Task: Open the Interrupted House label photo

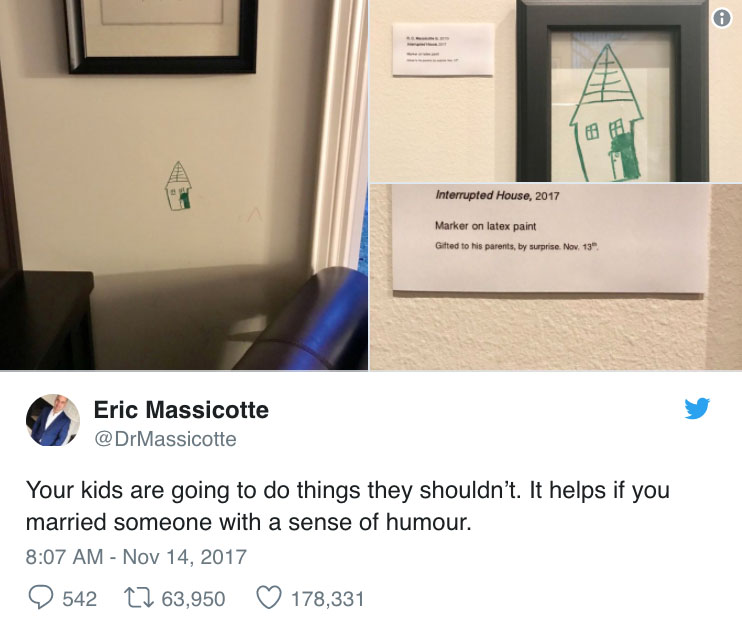Action: 556,277
